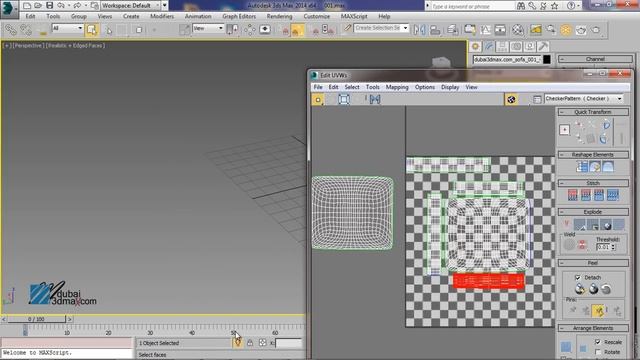The height and width of the screenshot is (360, 640).
Task: Open the Material Editor from the main toolbar
Action: point(518,29)
